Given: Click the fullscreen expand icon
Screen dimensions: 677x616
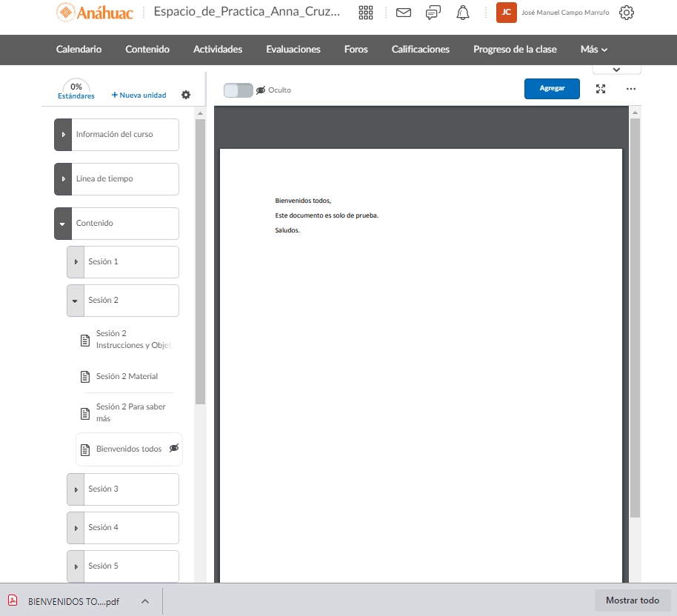Looking at the screenshot, I should pyautogui.click(x=601, y=88).
